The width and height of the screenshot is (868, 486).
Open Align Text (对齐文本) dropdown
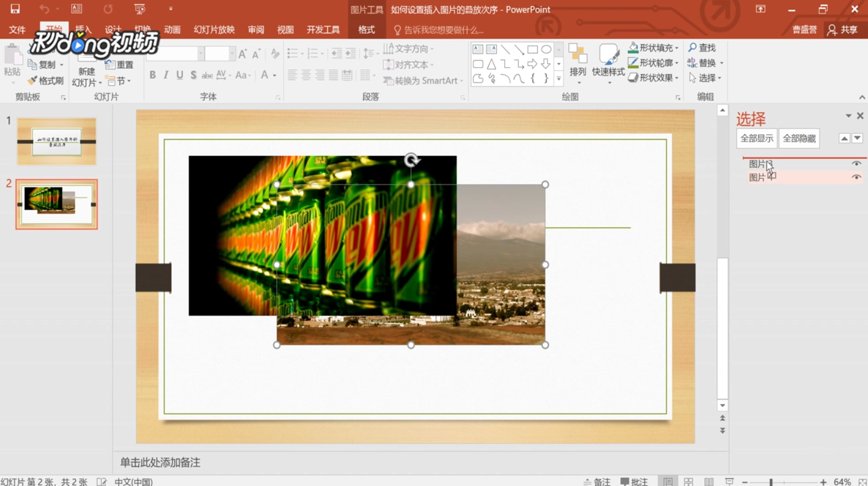[408, 65]
